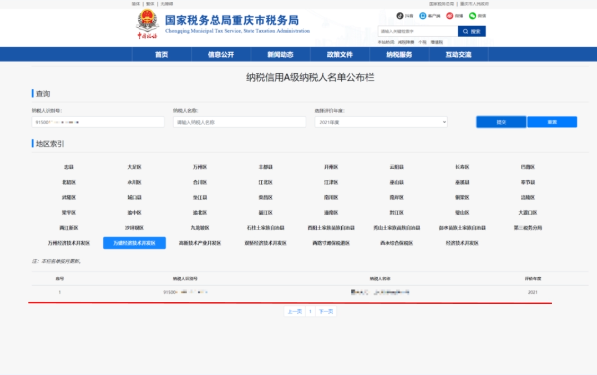Screen dimensions: 597x375
Task: Select 两江新区 in the region index
Action: pyautogui.click(x=69, y=228)
